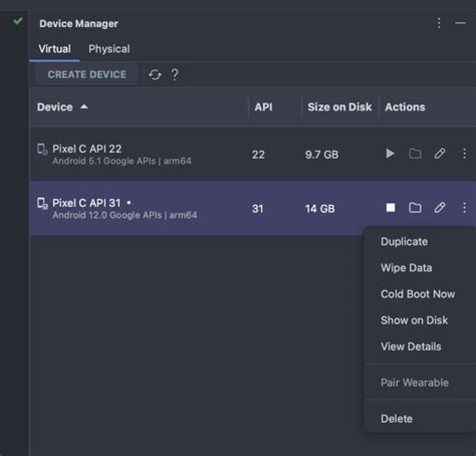Click API value 22 cell

(258, 155)
